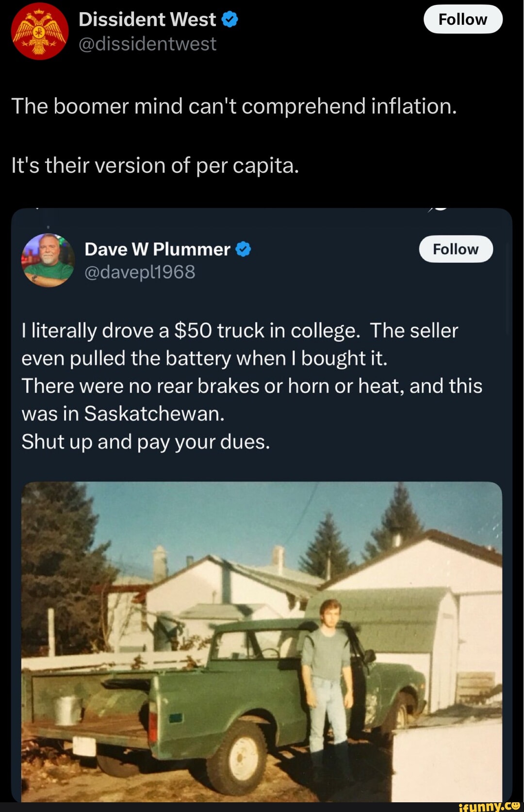The height and width of the screenshot is (812, 524).
Task: Open the Dave W Plummer display name
Action: (x=157, y=249)
